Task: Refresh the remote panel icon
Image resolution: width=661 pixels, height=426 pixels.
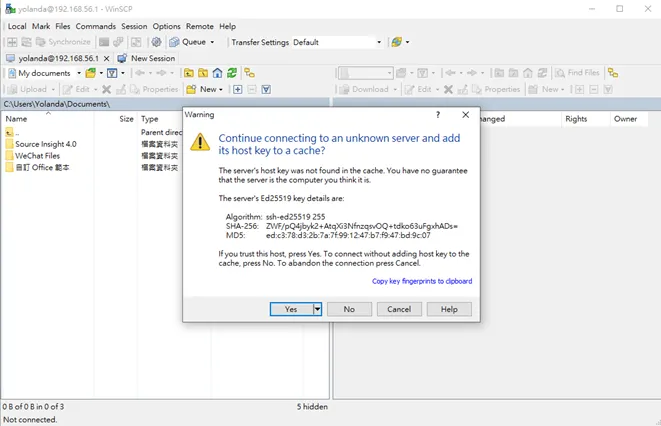Action: tap(542, 73)
